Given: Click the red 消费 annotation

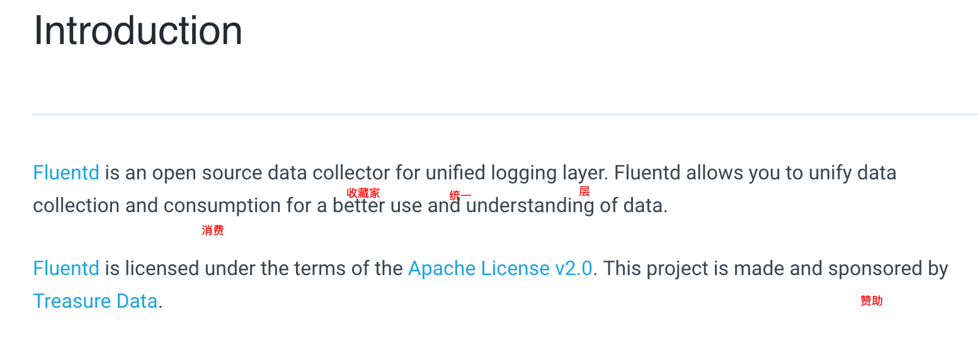Looking at the screenshot, I should 213,230.
